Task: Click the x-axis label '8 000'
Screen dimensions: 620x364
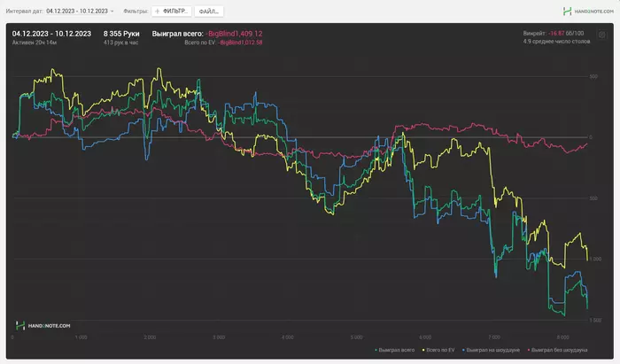Action: pyautogui.click(x=562, y=337)
